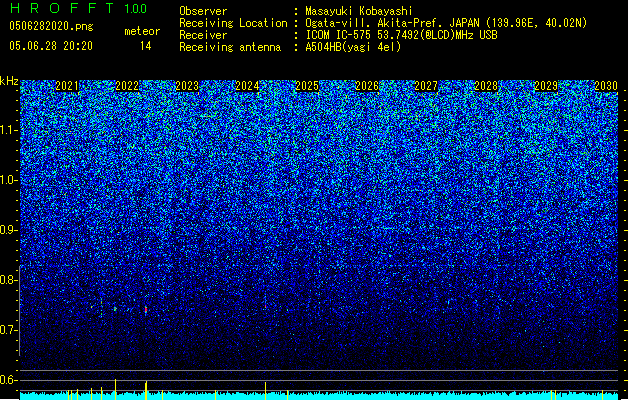629x400 pixels.
Task: Click the 2022 time marker
Action: click(127, 86)
